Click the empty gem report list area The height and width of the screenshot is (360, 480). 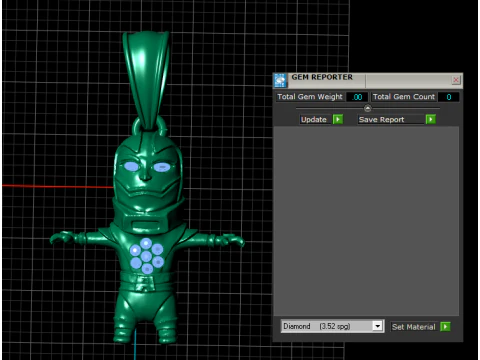click(366, 221)
